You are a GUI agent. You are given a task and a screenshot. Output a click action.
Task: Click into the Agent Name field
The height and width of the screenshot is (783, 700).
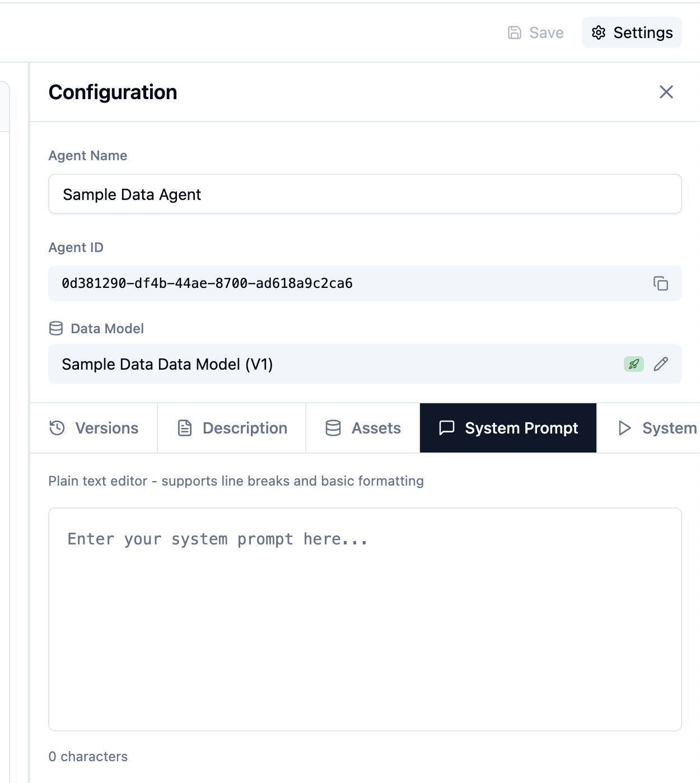pos(364,194)
